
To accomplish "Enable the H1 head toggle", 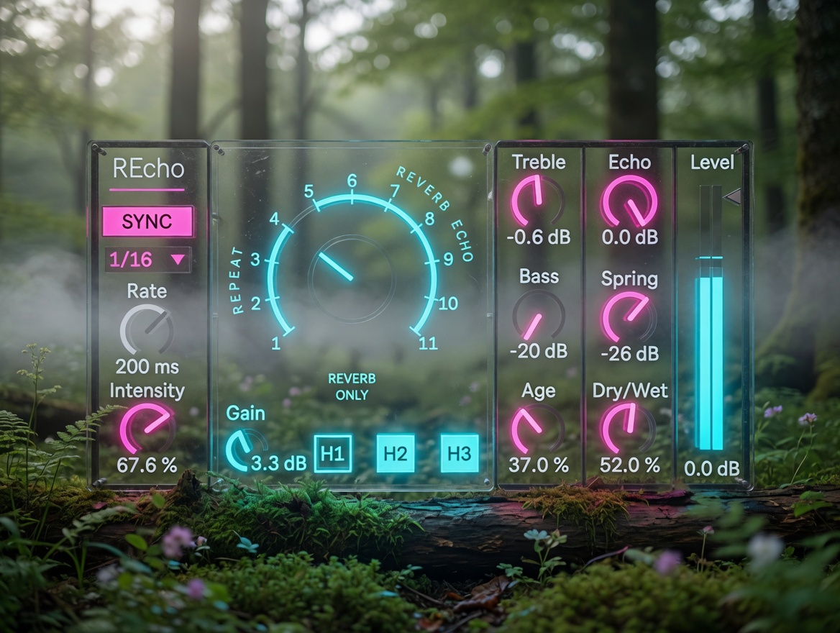I will [333, 453].
